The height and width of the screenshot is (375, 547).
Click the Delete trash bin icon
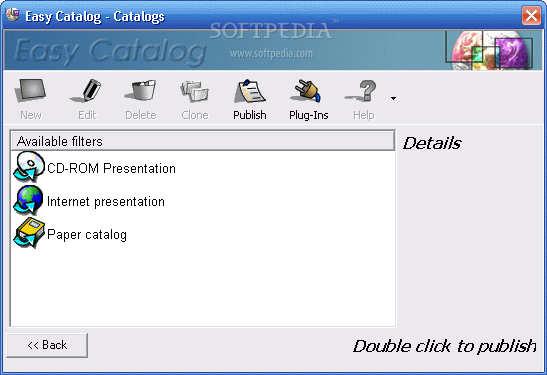tap(141, 90)
